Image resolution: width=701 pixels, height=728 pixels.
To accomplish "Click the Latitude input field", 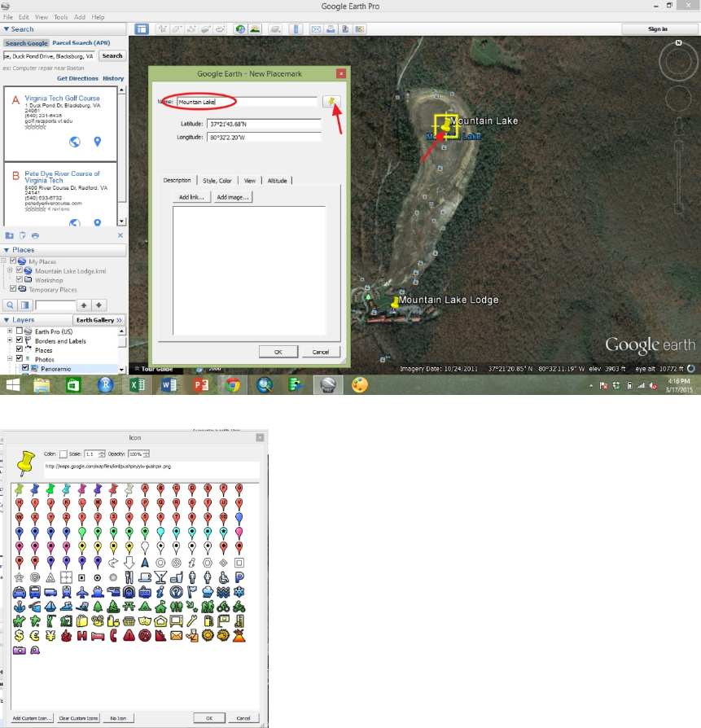I will 264,124.
